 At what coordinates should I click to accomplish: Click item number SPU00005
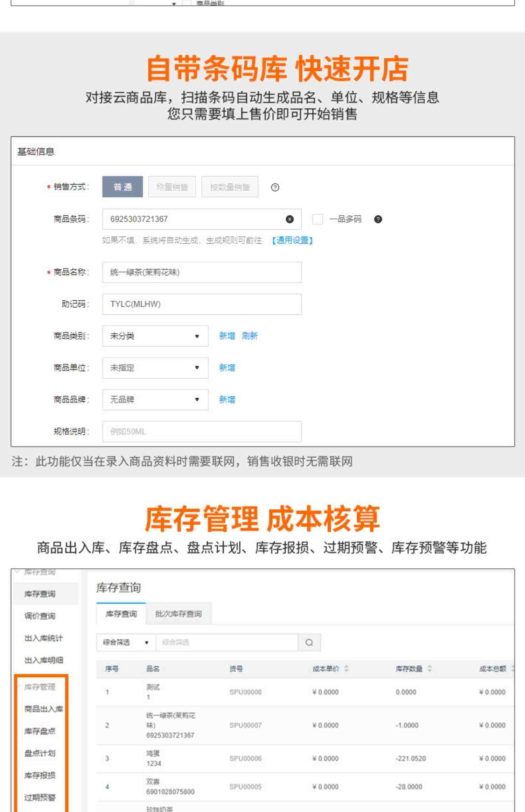point(245,787)
